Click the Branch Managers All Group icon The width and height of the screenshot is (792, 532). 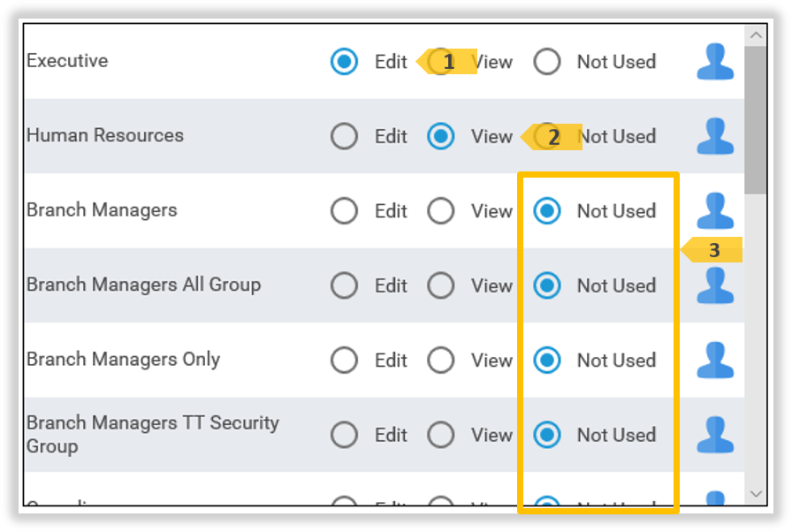click(716, 285)
